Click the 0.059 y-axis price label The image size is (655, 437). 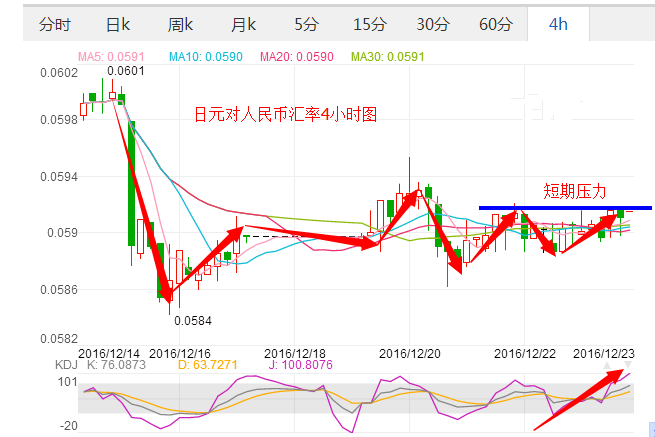[63, 233]
